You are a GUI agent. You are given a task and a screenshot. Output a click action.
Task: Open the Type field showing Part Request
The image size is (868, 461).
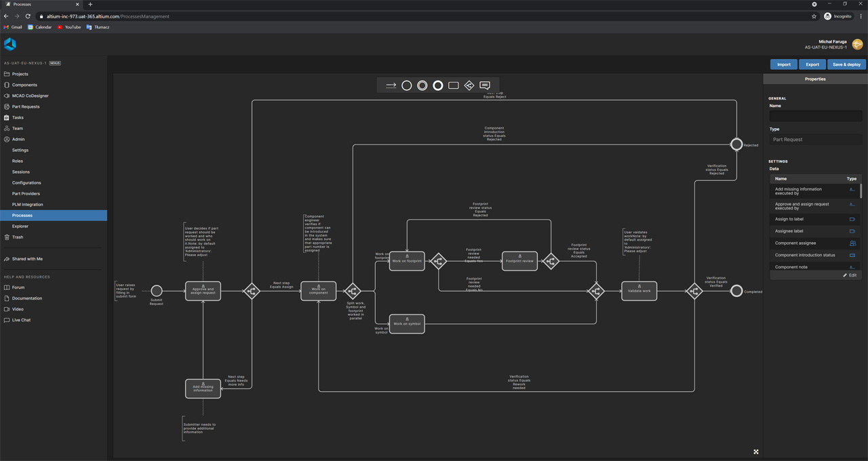(x=815, y=140)
